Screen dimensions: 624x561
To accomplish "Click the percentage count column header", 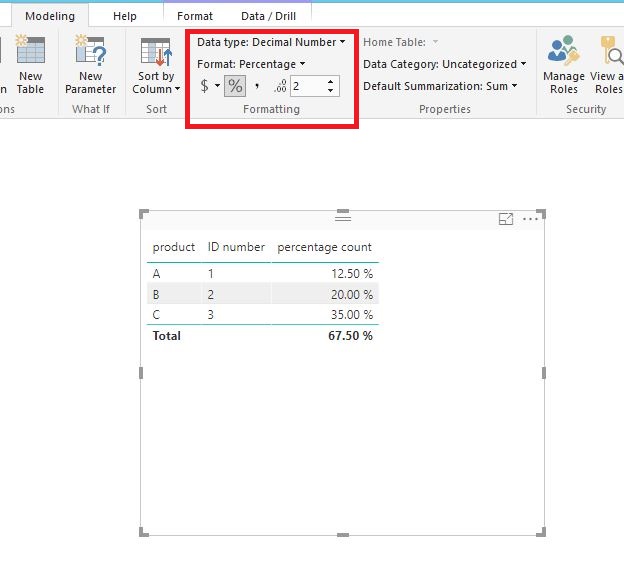I will pos(324,247).
